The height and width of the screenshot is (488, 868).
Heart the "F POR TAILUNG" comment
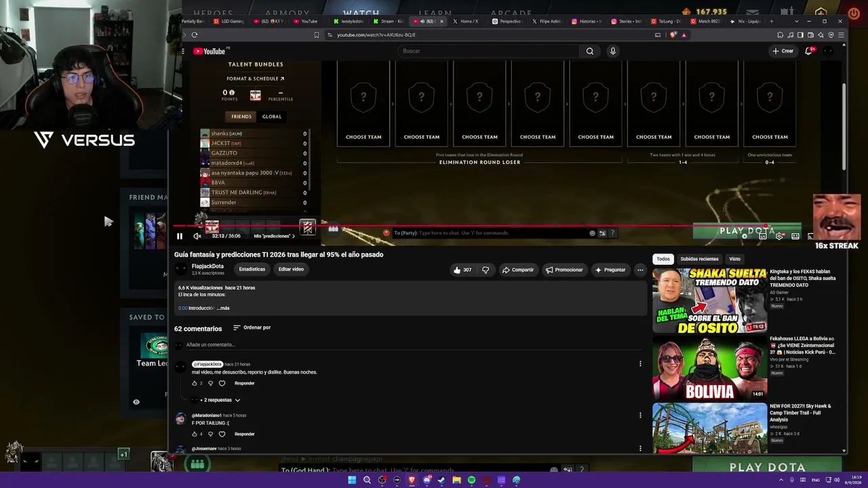tap(222, 434)
